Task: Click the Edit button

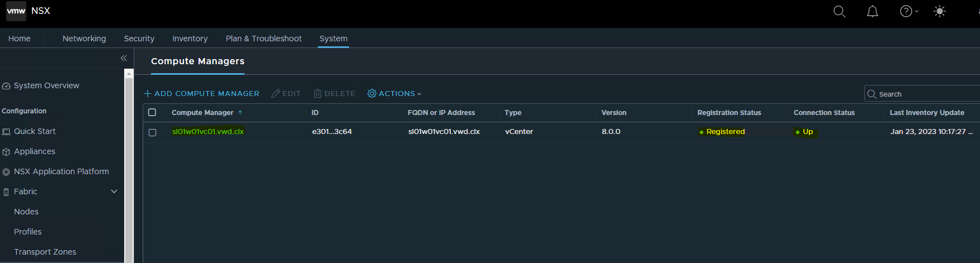Action: (286, 94)
